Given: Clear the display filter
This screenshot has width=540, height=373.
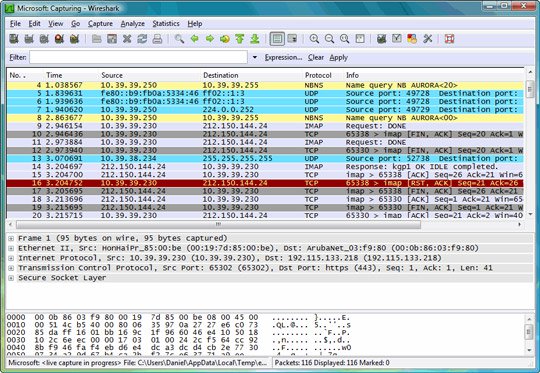Looking at the screenshot, I should point(315,58).
